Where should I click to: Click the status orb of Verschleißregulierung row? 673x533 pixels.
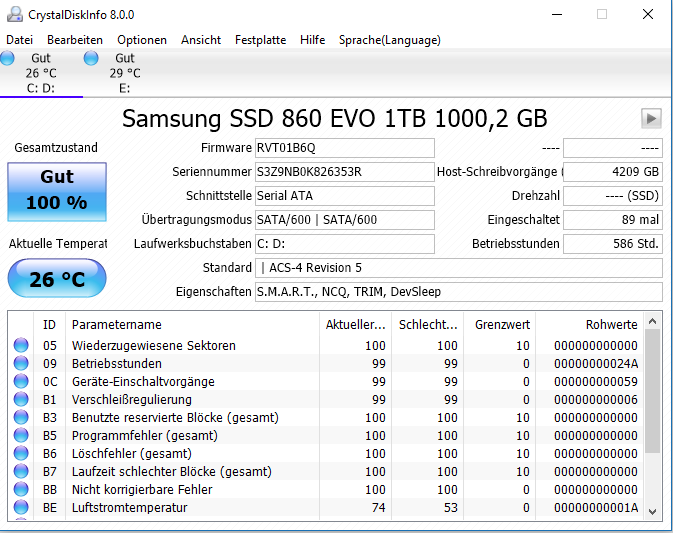(x=21, y=399)
